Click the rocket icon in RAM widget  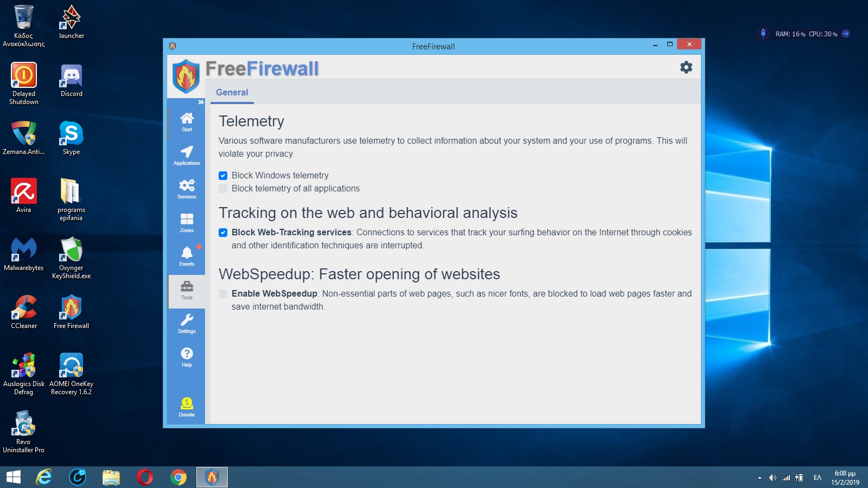(x=763, y=34)
